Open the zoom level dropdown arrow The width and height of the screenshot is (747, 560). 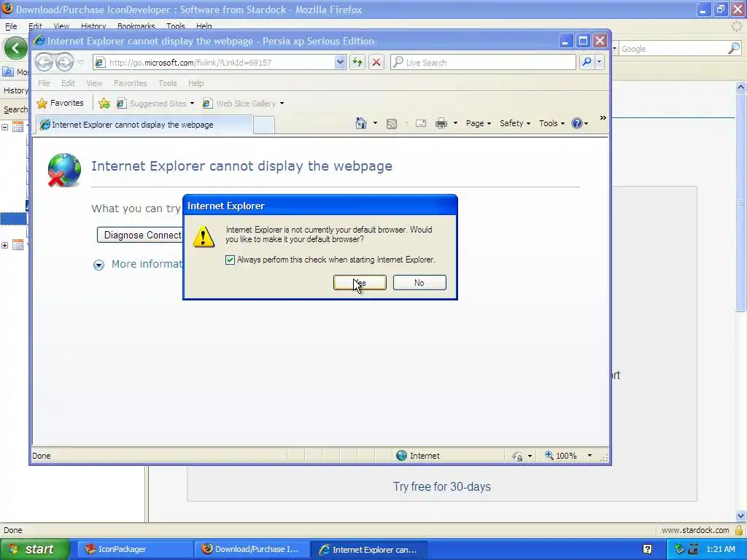click(x=589, y=456)
